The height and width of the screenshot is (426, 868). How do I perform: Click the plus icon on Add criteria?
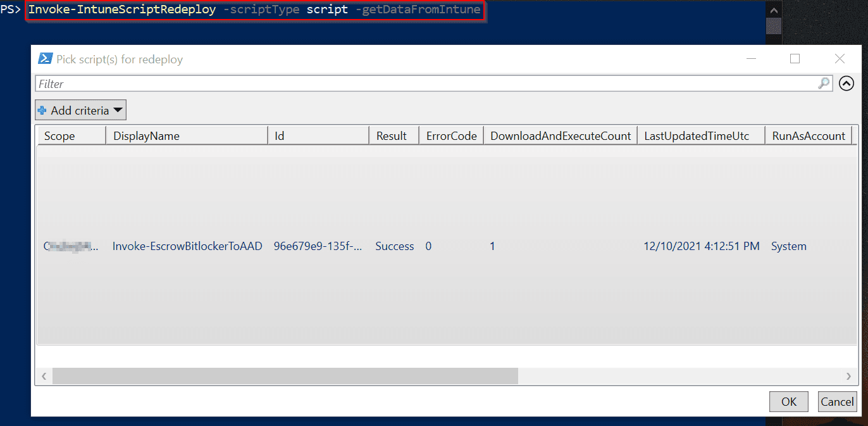tap(42, 110)
